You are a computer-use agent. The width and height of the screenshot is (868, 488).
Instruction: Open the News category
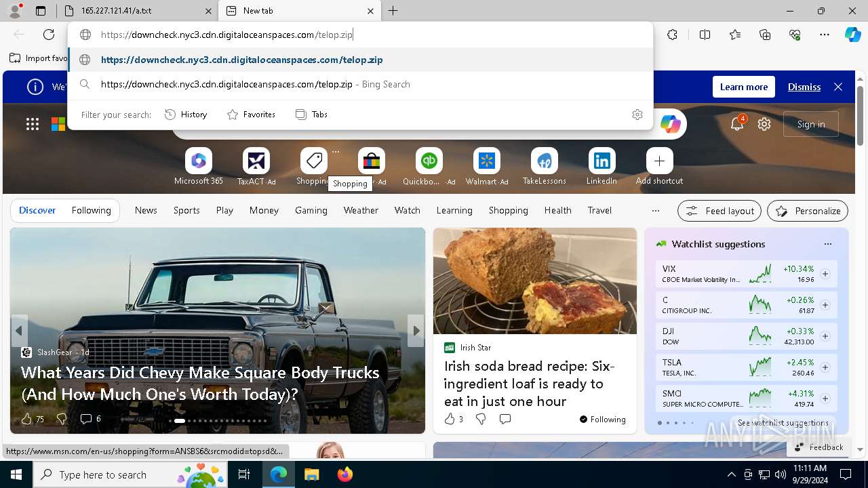[146, 211]
